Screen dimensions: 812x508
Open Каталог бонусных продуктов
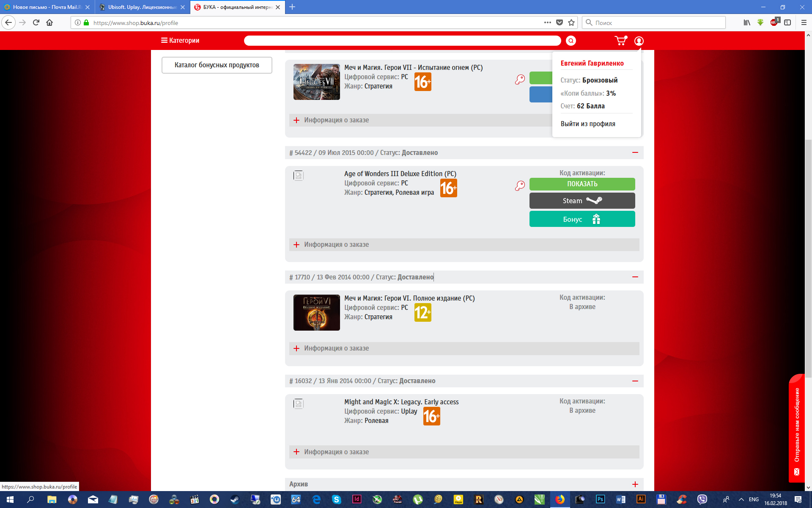(217, 65)
